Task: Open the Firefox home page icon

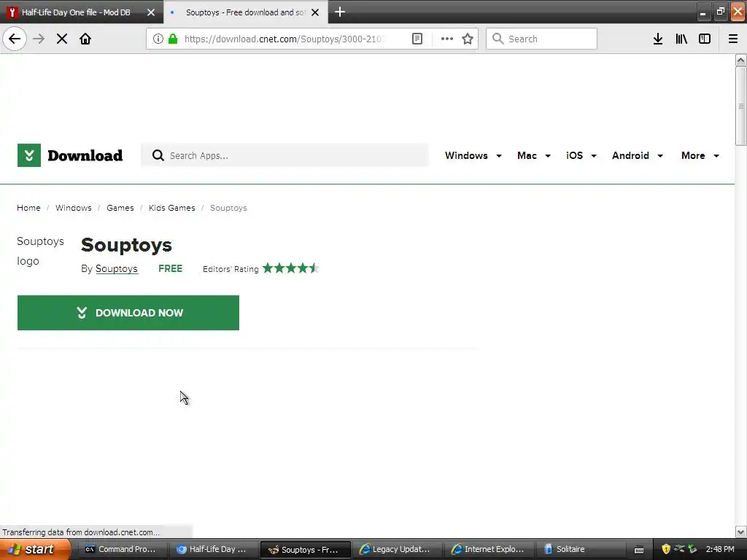Action: click(x=85, y=39)
